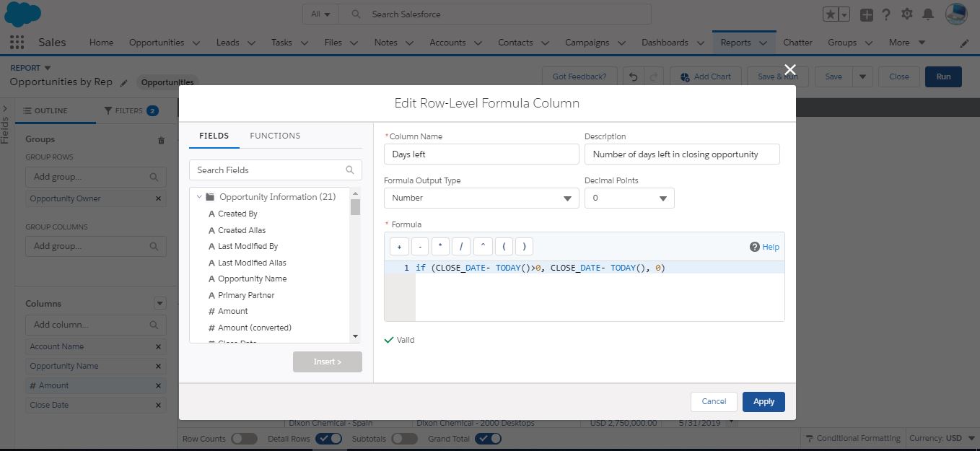The image size is (980, 451).
Task: Collapse the Opportunity Information folder
Action: pos(199,196)
